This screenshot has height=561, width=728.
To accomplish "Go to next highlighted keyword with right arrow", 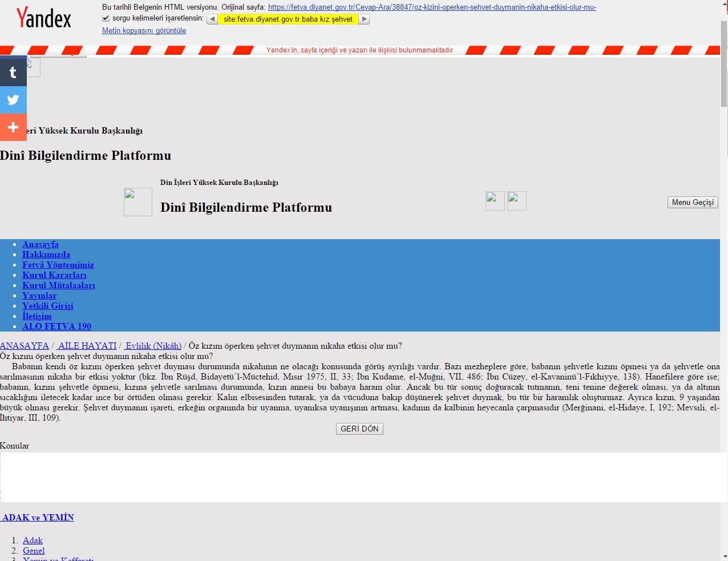I will (x=365, y=19).
